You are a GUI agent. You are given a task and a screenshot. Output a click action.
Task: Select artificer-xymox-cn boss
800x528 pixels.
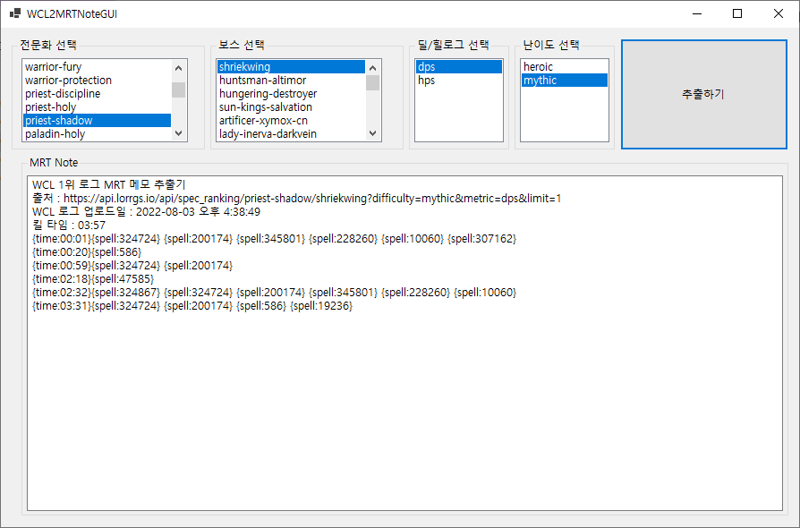coord(291,120)
